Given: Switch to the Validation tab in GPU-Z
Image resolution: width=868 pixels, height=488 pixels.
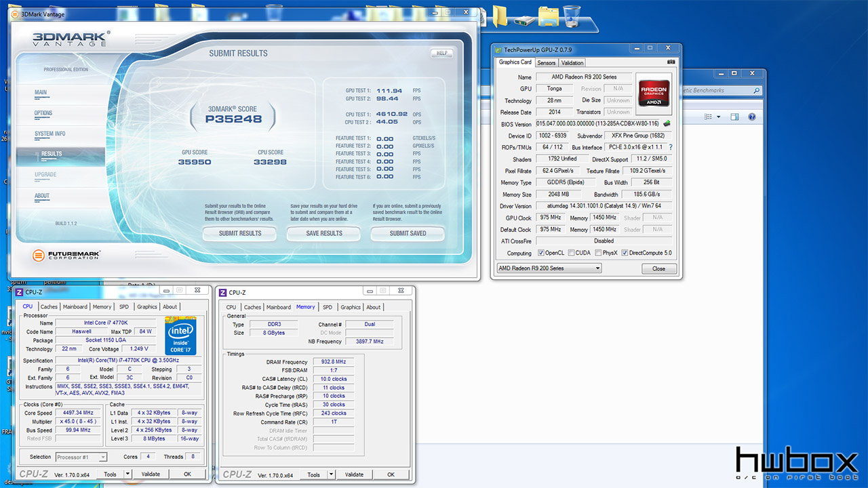Looking at the screenshot, I should click(572, 62).
